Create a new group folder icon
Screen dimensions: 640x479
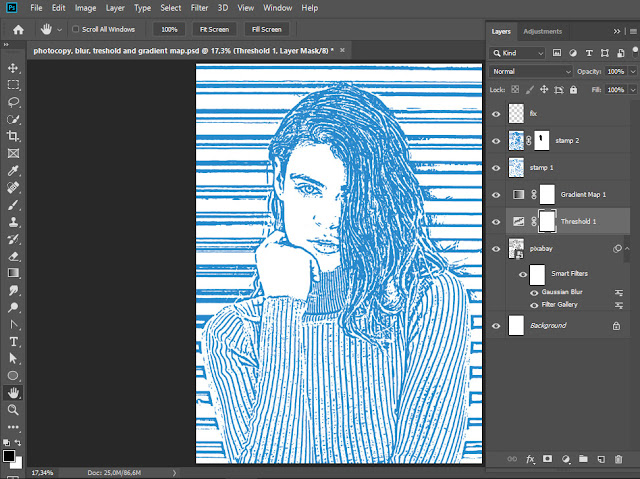coord(584,459)
